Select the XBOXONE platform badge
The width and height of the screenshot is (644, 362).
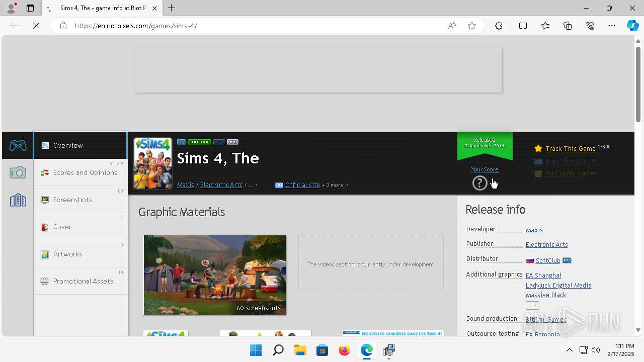coord(199,142)
